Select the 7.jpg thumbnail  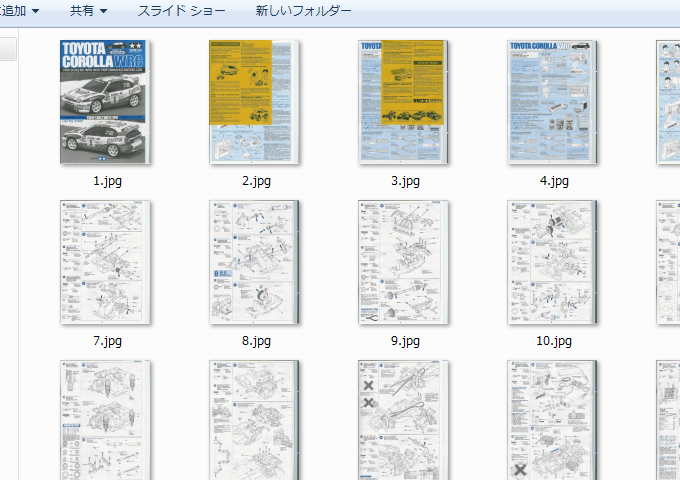(105, 262)
